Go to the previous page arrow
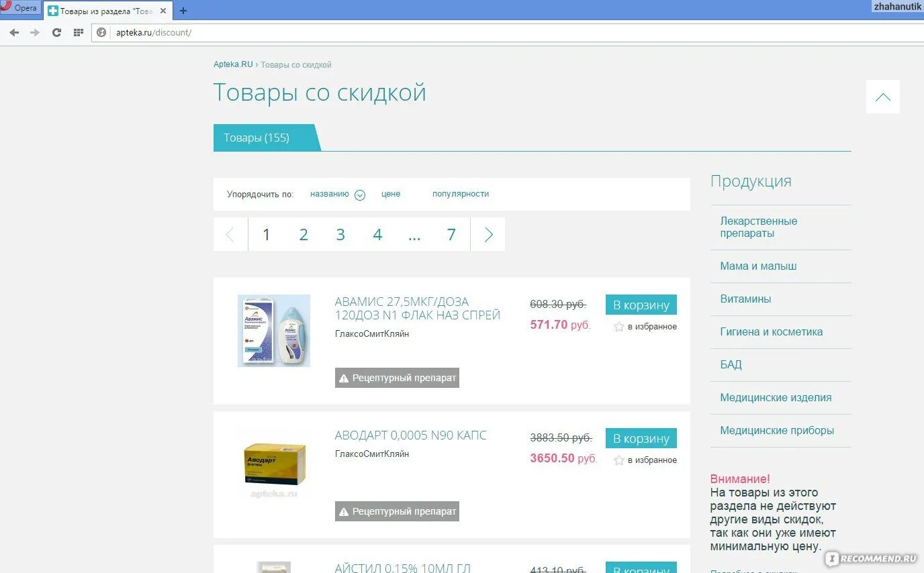Image resolution: width=924 pixels, height=573 pixels. point(230,234)
